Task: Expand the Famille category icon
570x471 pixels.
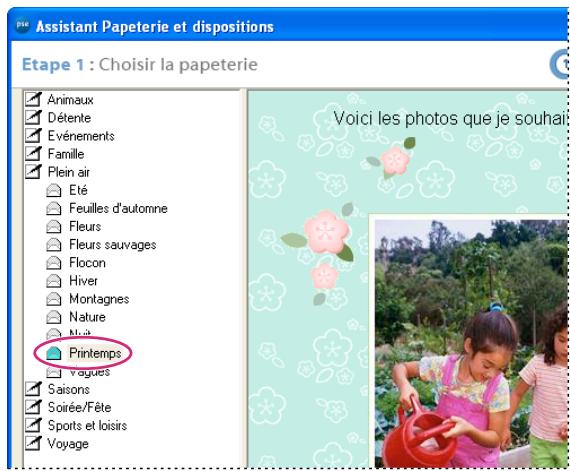Action: point(33,154)
